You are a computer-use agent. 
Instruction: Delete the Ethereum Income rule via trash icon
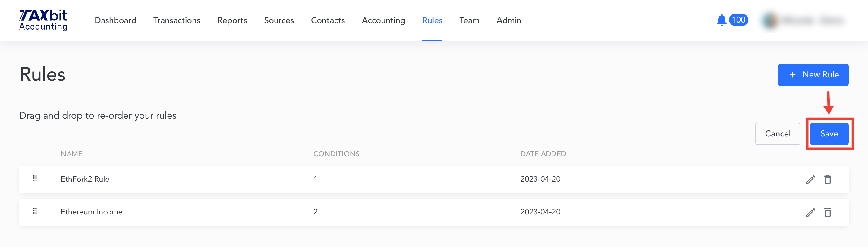coord(828,212)
